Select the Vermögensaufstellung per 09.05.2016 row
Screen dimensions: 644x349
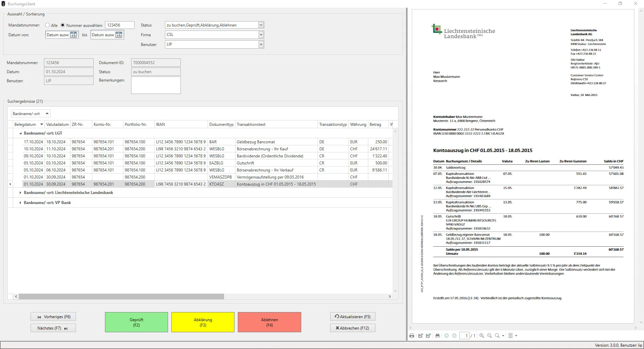(203, 177)
